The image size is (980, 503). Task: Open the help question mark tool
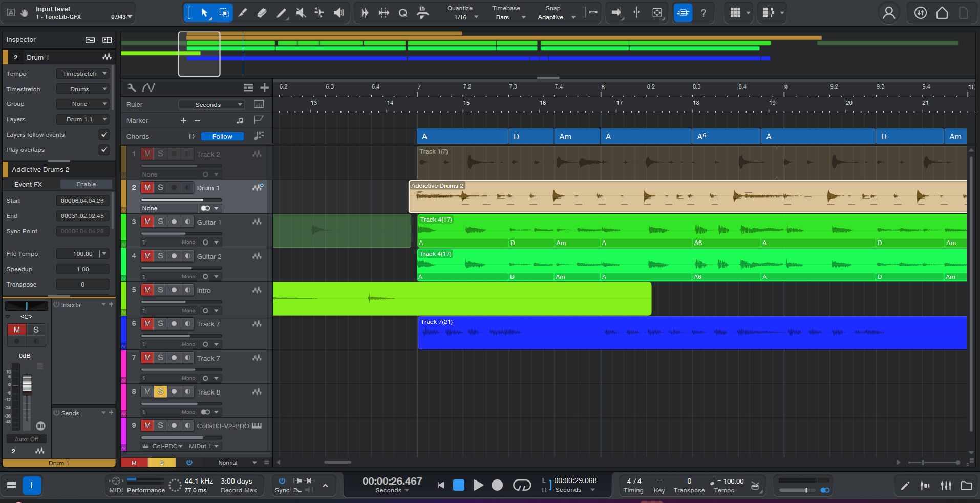[x=704, y=13]
